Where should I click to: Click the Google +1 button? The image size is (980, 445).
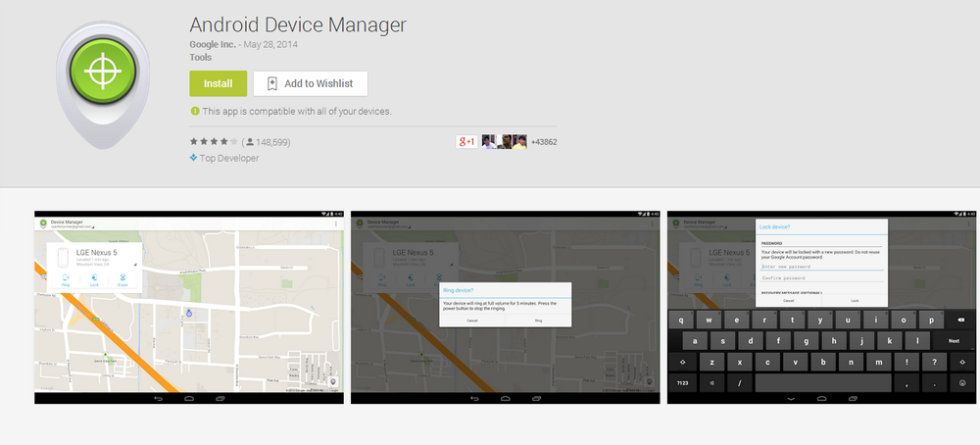click(x=466, y=141)
